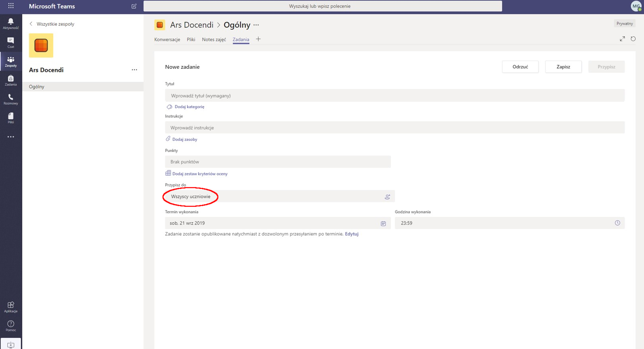Go back to Wszystkie zespoły
Screen dimensions: 644x349
click(x=52, y=24)
